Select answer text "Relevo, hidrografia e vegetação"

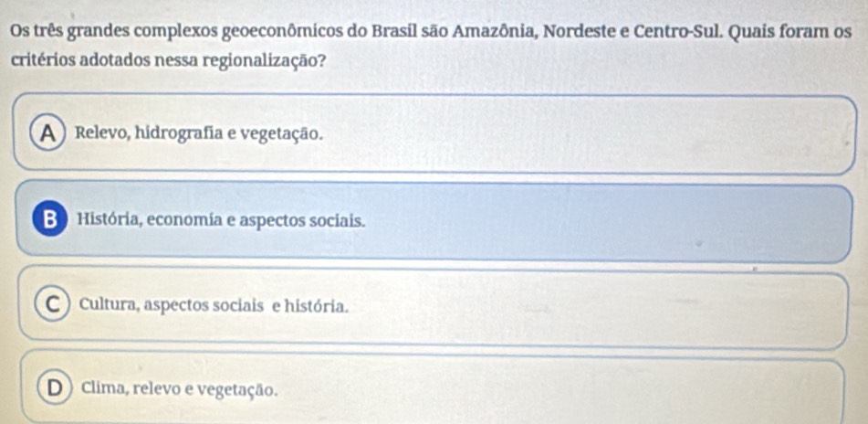(x=199, y=133)
